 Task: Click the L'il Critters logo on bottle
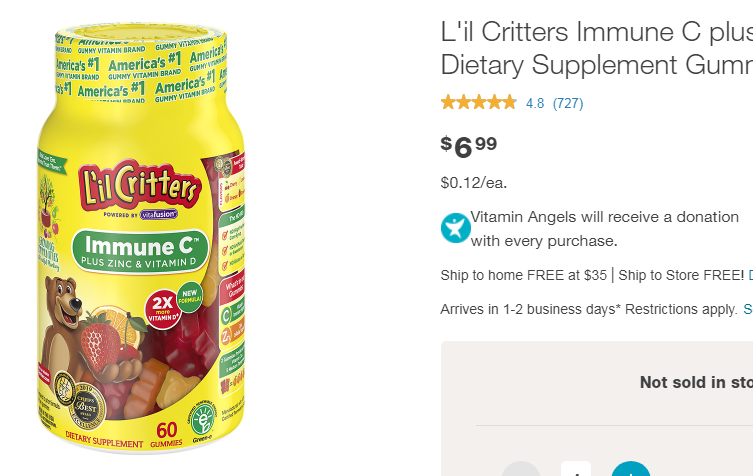139,186
